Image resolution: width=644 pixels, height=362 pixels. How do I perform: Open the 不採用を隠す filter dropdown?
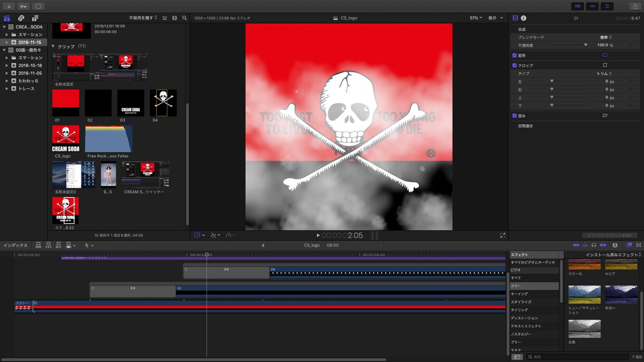(x=143, y=18)
